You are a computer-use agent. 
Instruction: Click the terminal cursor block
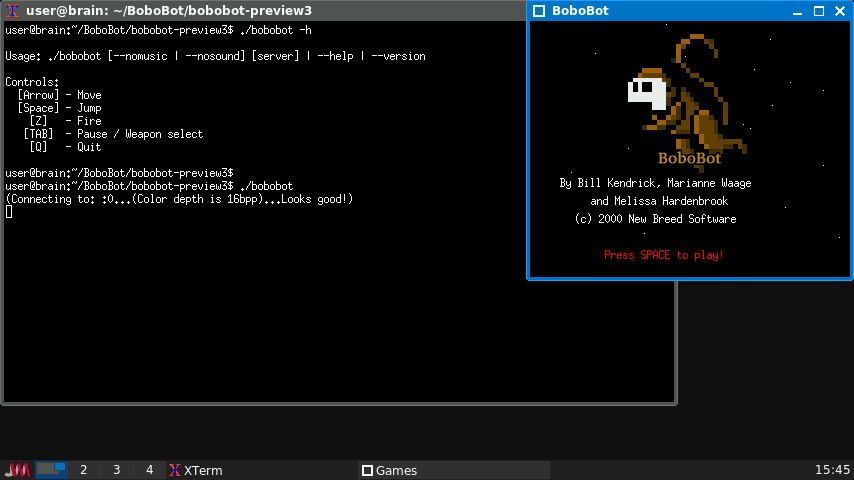click(9, 212)
